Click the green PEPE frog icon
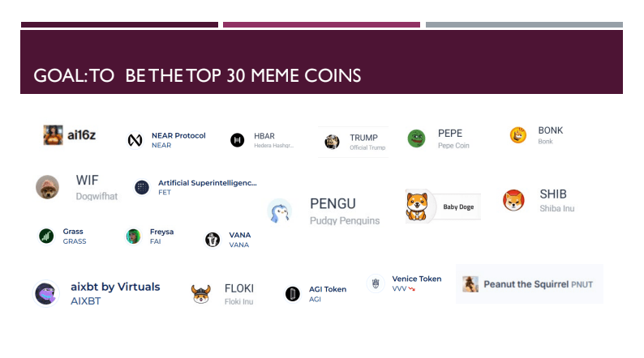644x358 pixels. [417, 139]
